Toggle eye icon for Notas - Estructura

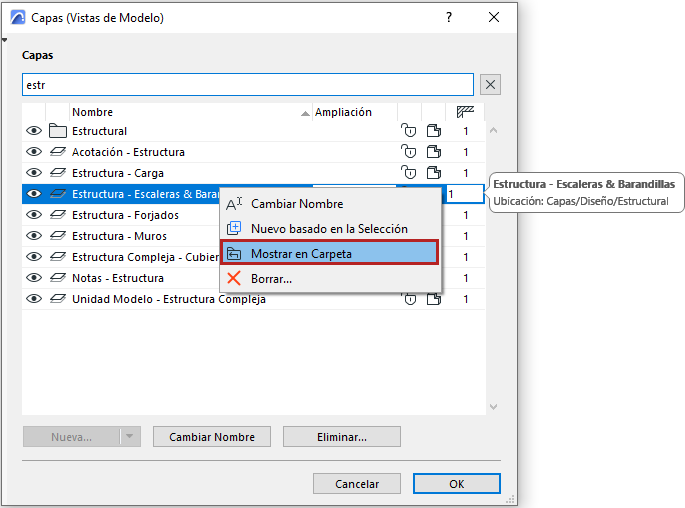point(34,277)
